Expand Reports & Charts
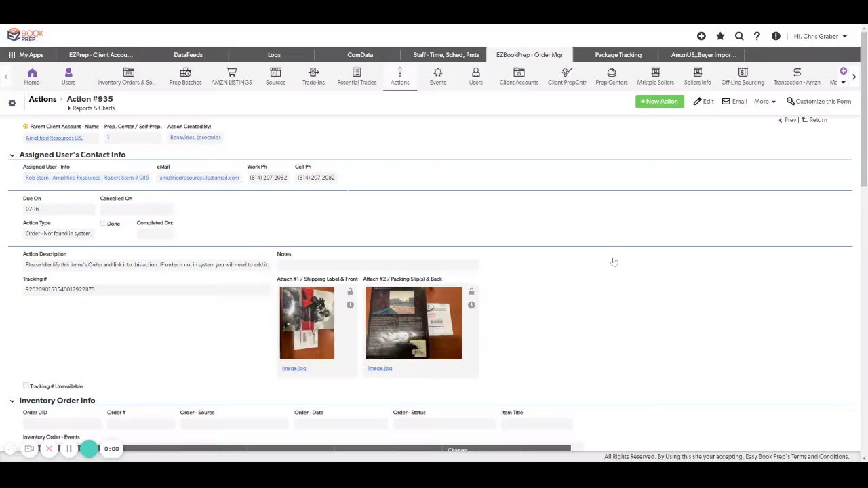Screen dimensions: 868x488 [91, 108]
